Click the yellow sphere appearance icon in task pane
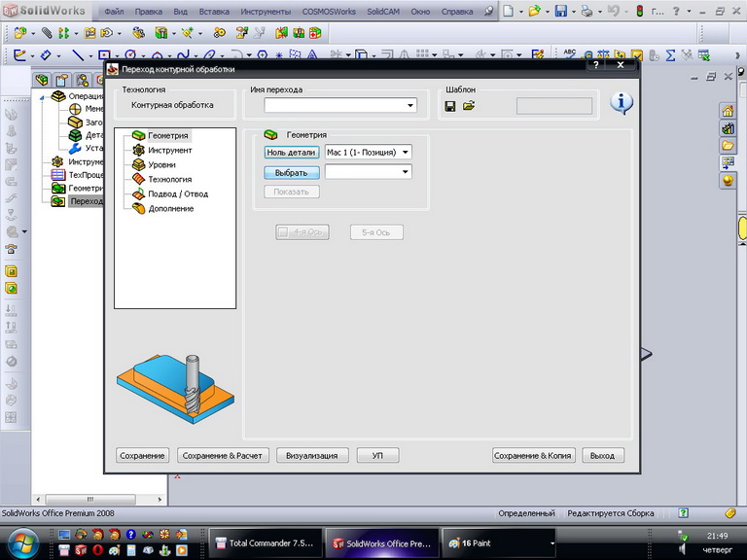The image size is (747, 560). (728, 181)
